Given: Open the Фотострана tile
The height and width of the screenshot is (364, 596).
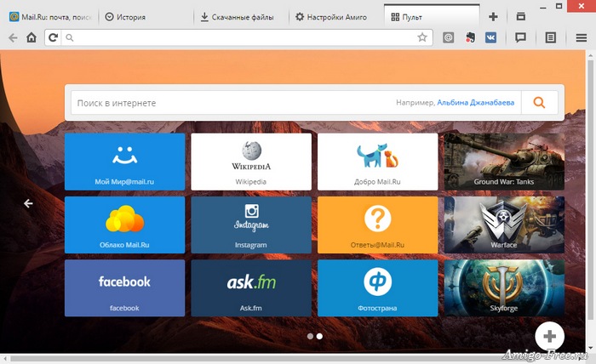Looking at the screenshot, I should 377,288.
